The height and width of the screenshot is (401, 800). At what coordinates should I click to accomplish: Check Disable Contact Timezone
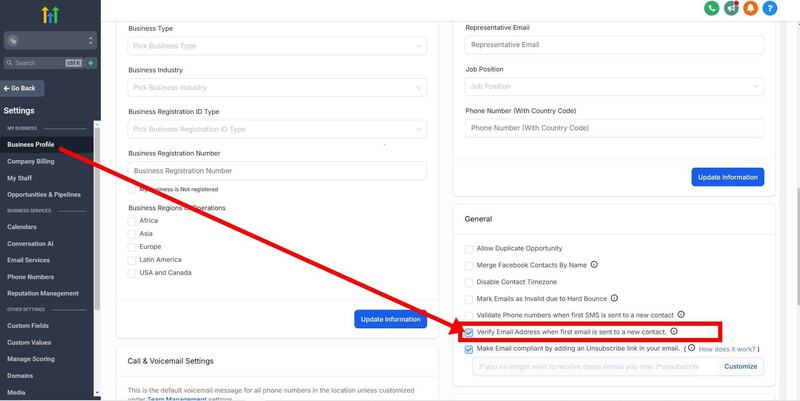click(x=468, y=283)
